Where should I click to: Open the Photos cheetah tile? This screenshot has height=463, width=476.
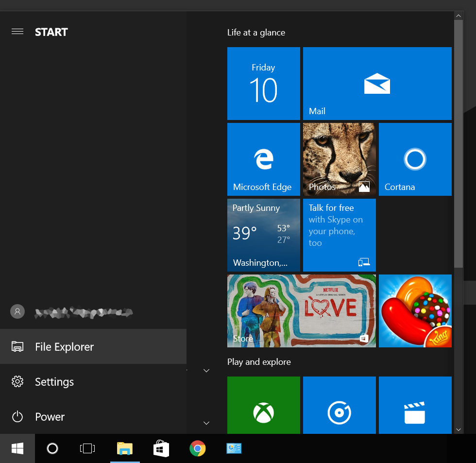(x=339, y=159)
